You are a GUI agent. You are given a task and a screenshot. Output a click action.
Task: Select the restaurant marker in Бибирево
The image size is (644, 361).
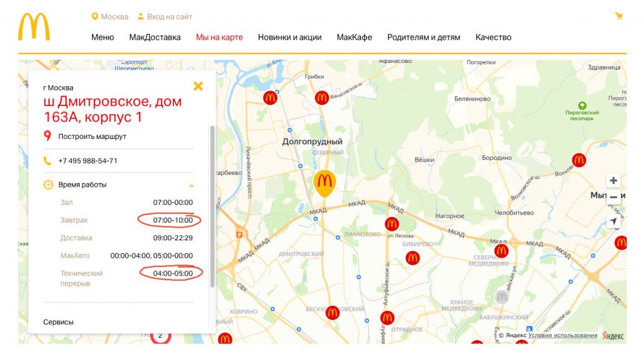tap(413, 258)
